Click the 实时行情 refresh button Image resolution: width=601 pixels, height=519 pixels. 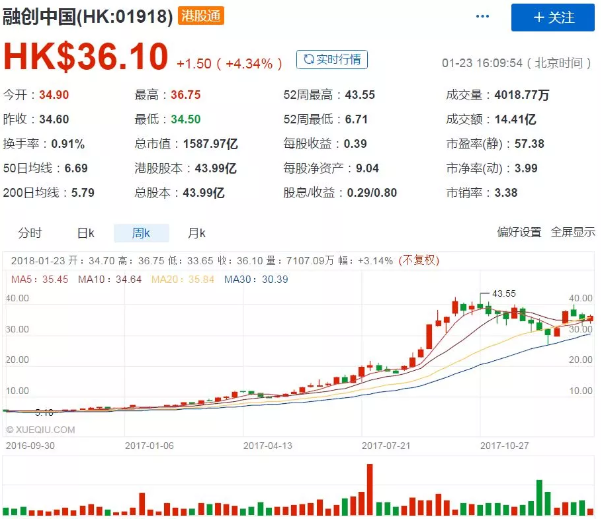pos(332,59)
